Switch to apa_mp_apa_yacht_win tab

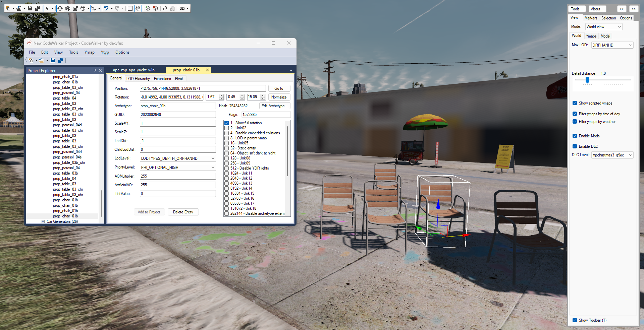134,70
